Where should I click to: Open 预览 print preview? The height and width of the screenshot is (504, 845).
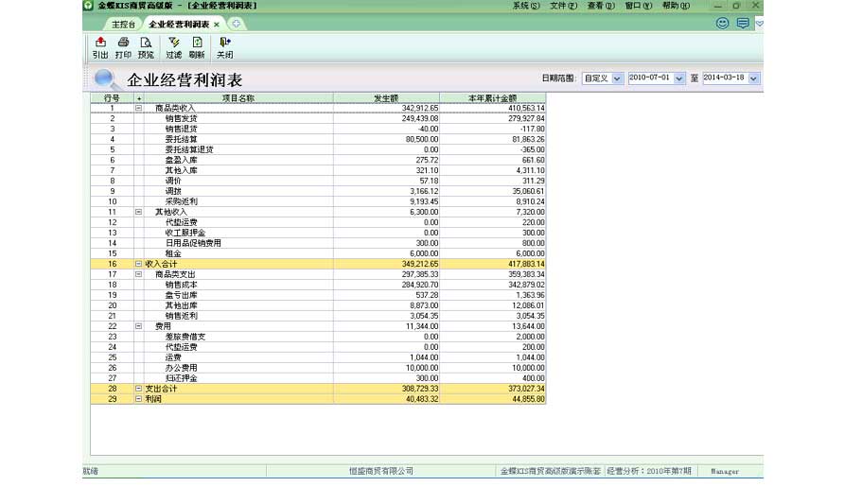pyautogui.click(x=146, y=47)
